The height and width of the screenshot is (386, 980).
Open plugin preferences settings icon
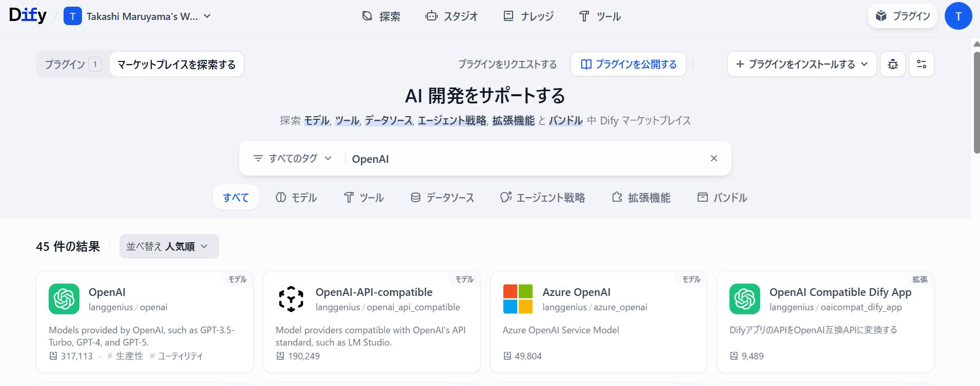[922, 64]
